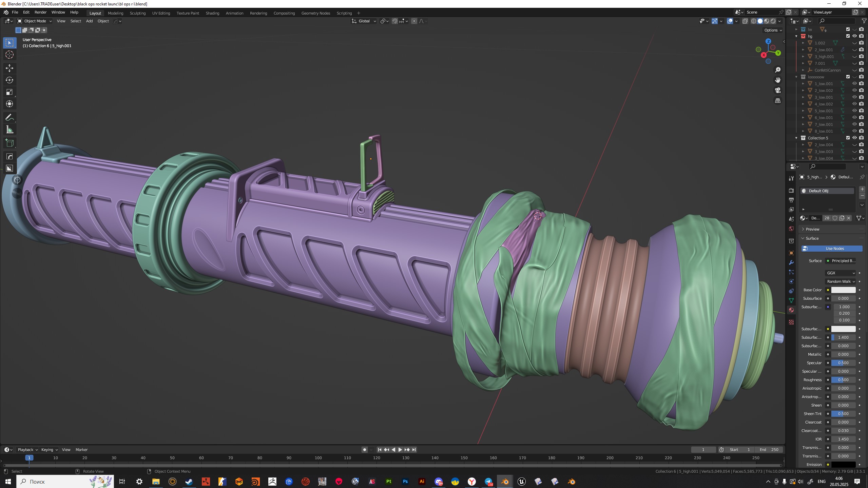
Task: Open the Keying popover
Action: pyautogui.click(x=50, y=450)
